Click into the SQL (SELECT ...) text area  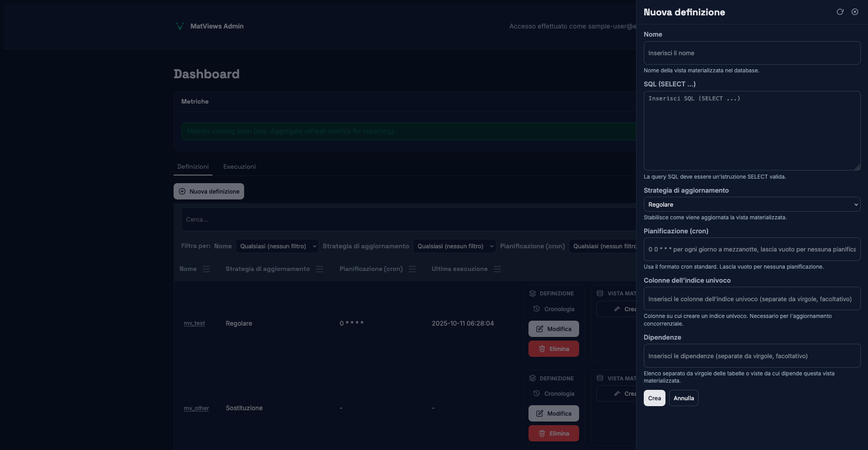point(751,131)
